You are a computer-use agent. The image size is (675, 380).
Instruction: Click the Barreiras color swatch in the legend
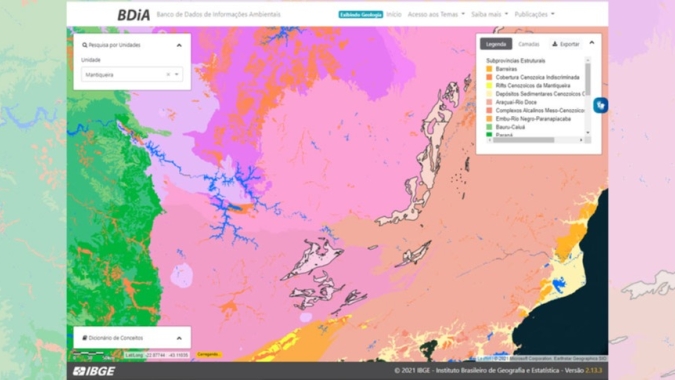click(489, 69)
